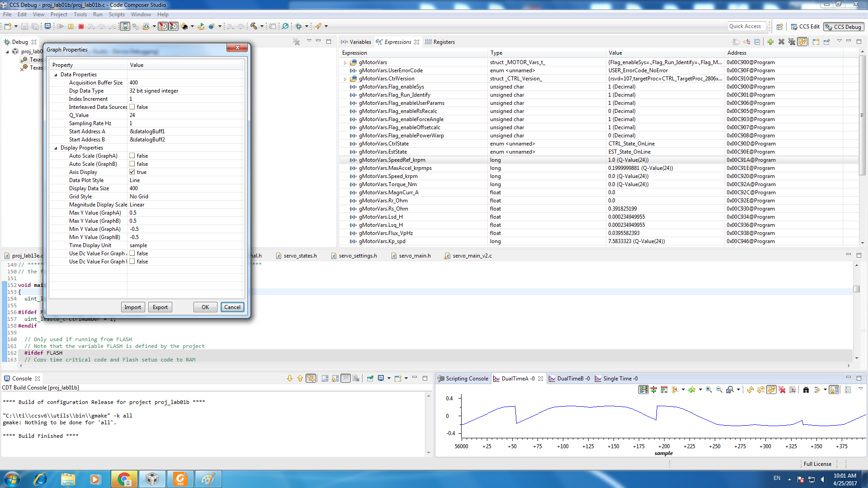
Task: Click the Add new expression plus icon
Action: (x=770, y=42)
